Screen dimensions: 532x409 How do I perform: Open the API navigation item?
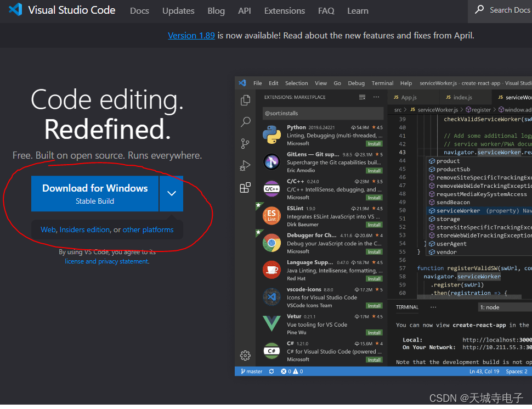point(245,11)
